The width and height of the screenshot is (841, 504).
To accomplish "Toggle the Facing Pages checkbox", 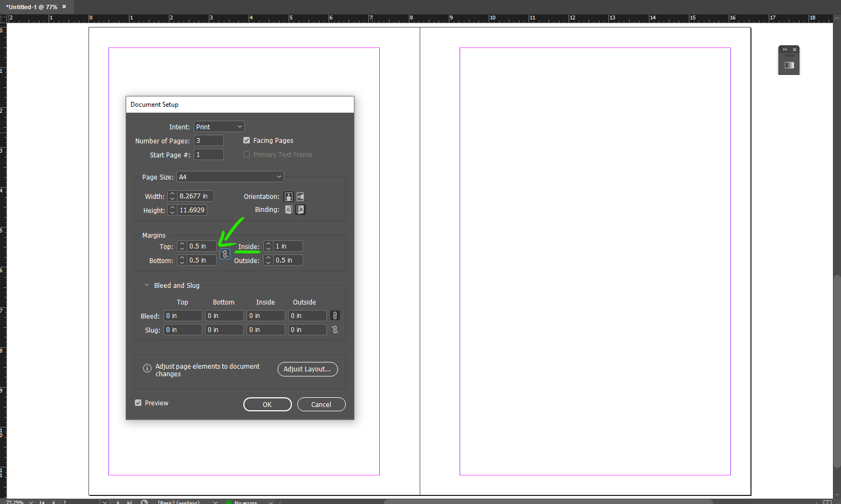I will [247, 141].
